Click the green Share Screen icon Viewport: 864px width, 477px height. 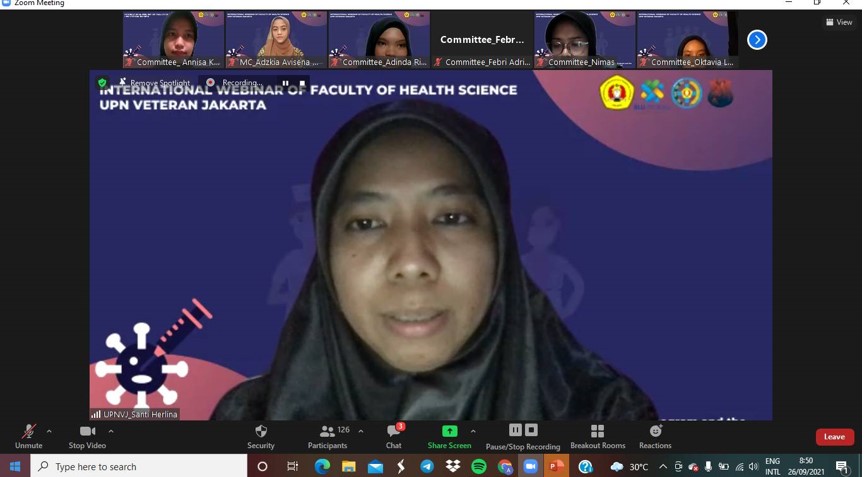click(x=449, y=431)
